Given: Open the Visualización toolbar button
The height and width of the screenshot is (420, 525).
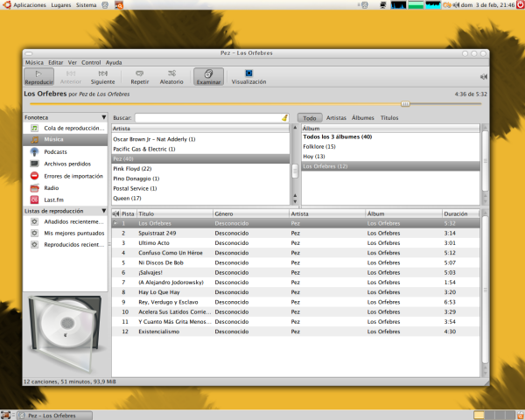Looking at the screenshot, I should coord(248,76).
